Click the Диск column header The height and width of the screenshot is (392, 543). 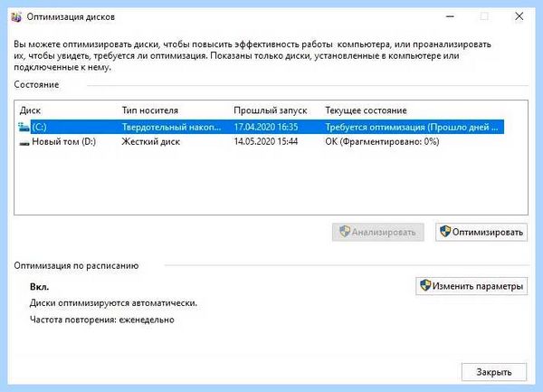tap(30, 110)
